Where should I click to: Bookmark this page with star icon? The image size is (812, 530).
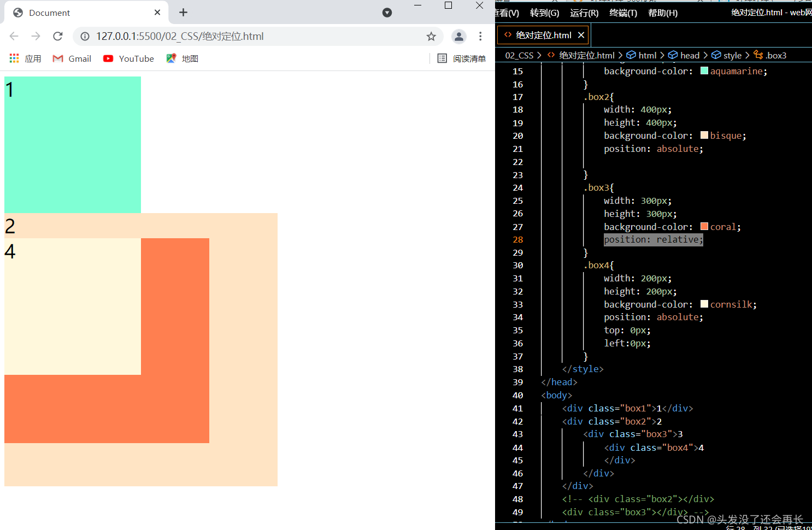[x=431, y=36]
